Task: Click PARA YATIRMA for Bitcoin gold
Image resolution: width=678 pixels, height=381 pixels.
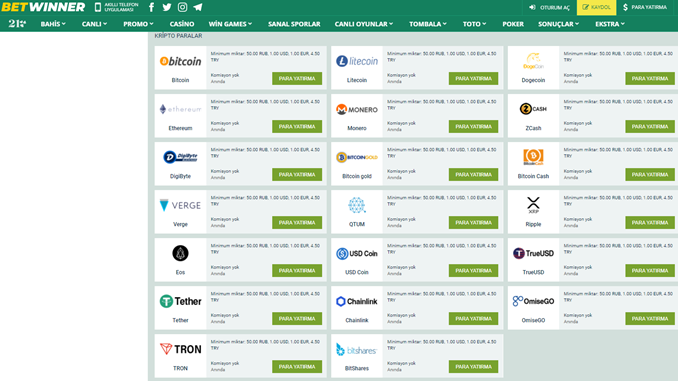Action: click(x=473, y=174)
